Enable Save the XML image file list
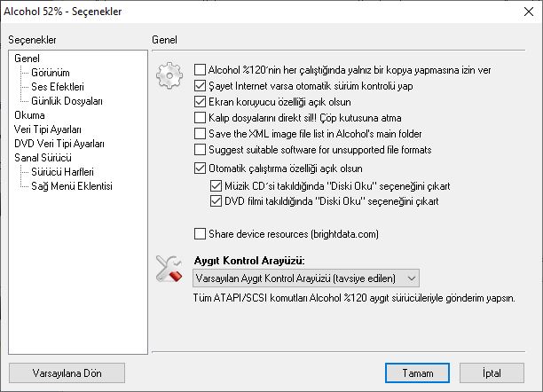The width and height of the screenshot is (543, 392). click(200, 133)
